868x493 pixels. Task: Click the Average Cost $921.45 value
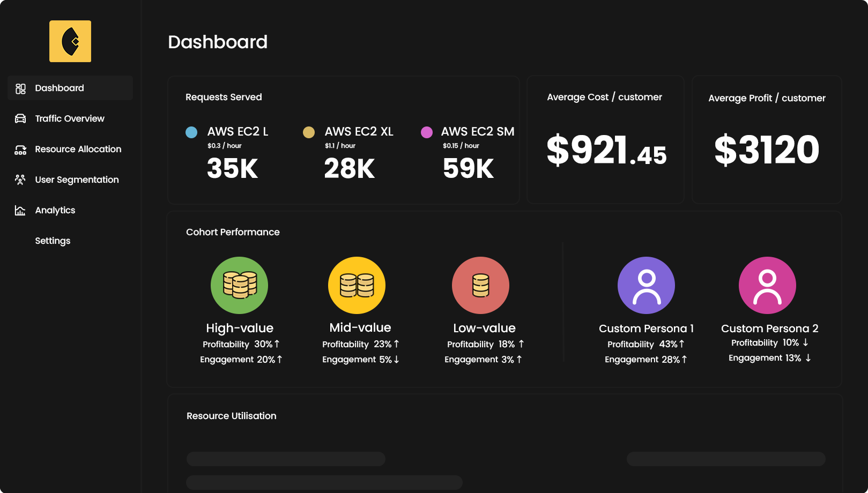tap(606, 151)
